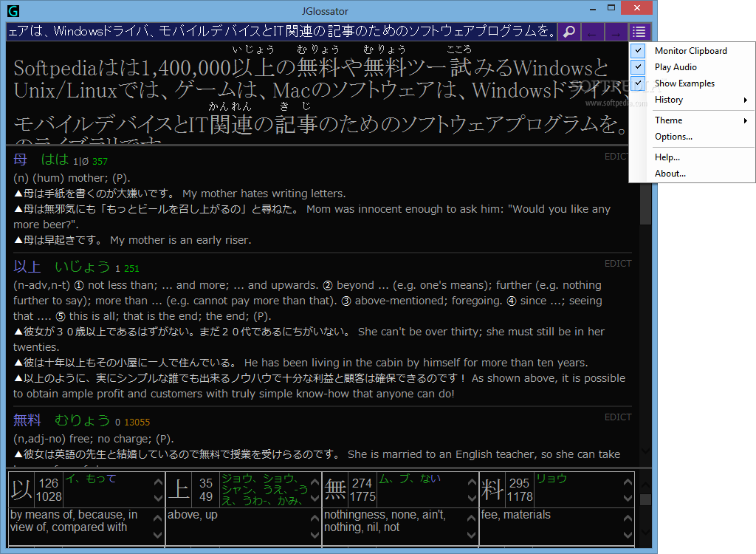Image resolution: width=756 pixels, height=554 pixels.
Task: Toggle Play Audio checkbox
Action: coord(692,67)
